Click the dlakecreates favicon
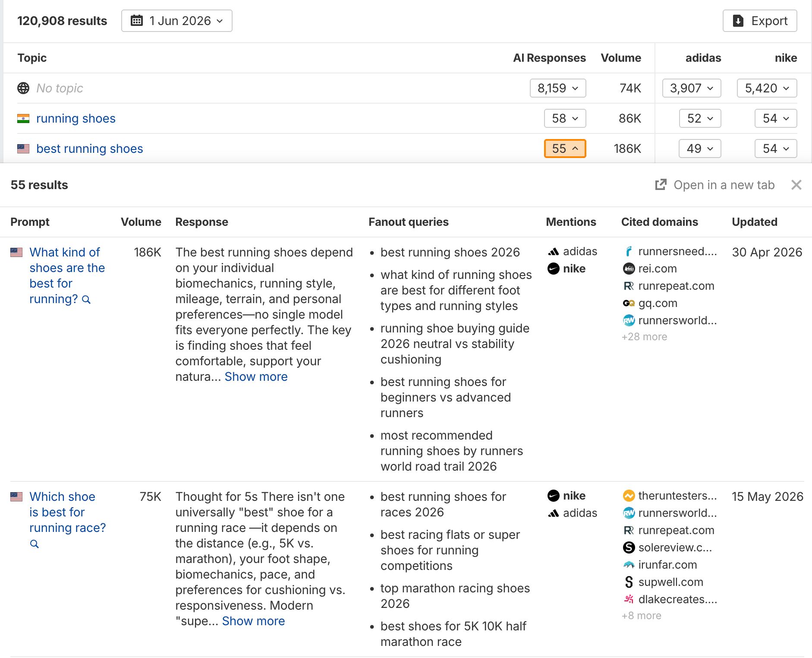The height and width of the screenshot is (658, 812). (x=629, y=599)
